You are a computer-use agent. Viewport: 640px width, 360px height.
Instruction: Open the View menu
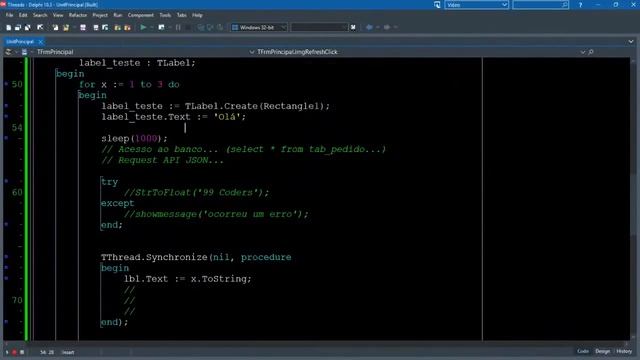point(58,15)
